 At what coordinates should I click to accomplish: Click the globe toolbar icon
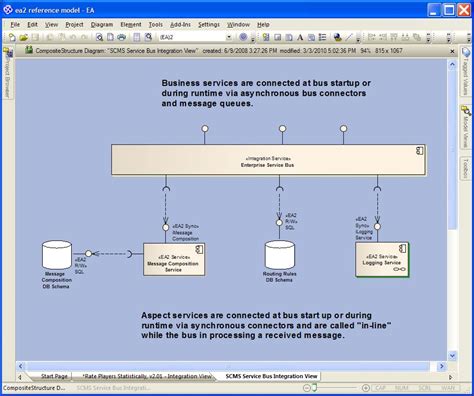click(x=337, y=37)
